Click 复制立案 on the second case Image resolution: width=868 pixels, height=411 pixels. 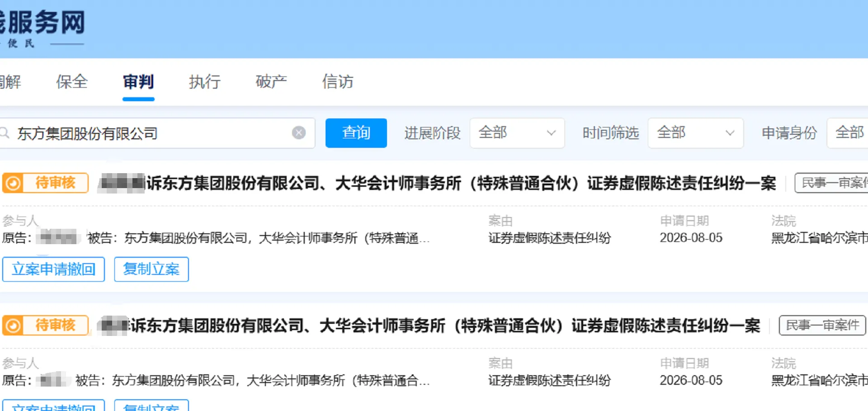(x=151, y=406)
